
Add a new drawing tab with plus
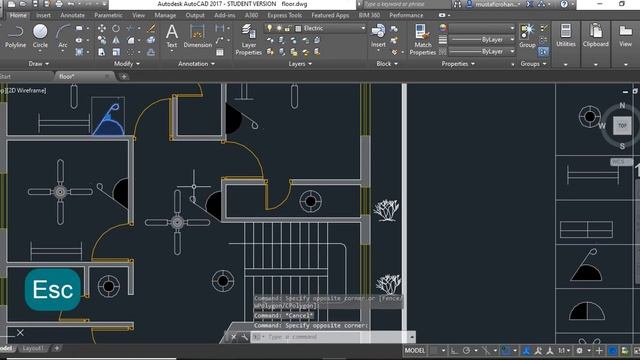[x=124, y=76]
